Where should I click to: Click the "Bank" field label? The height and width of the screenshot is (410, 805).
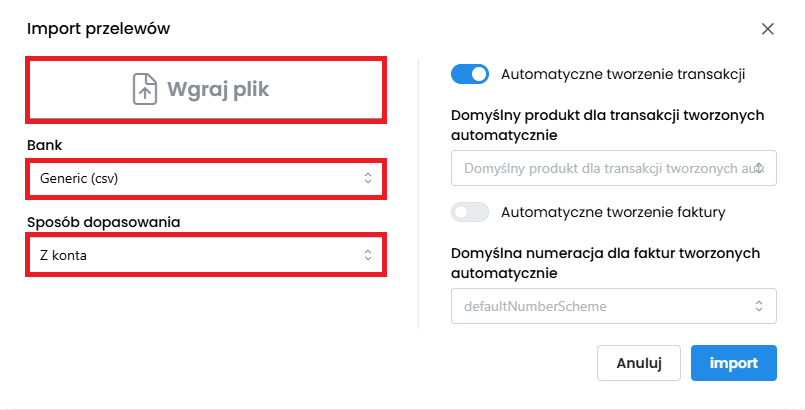coord(44,145)
